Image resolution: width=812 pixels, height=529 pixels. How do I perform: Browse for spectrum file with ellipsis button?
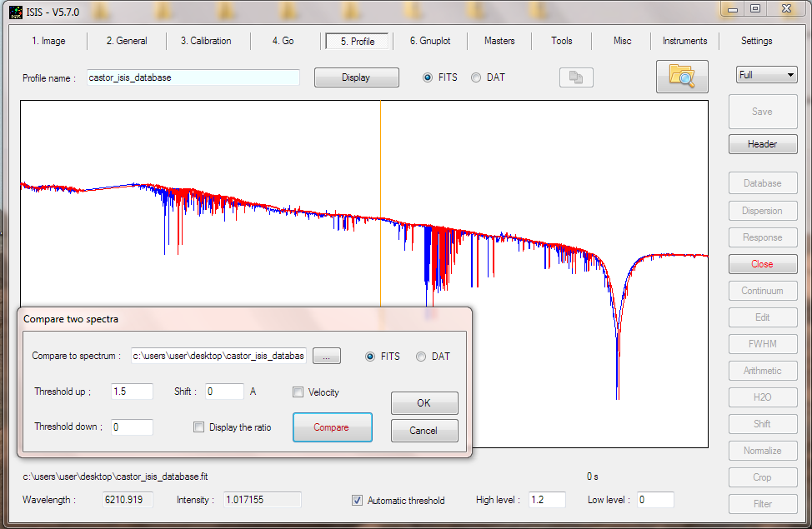[326, 356]
